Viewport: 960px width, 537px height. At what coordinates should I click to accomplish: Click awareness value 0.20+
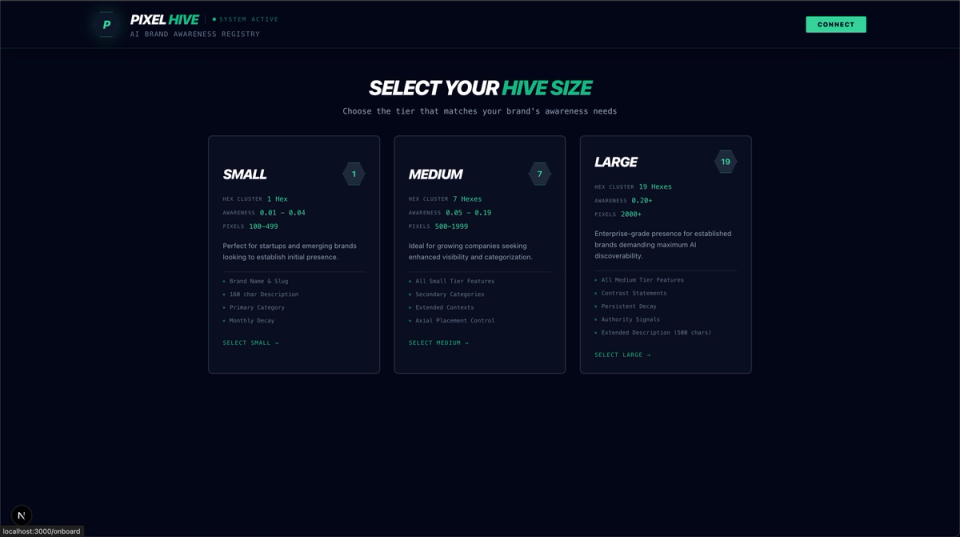642,200
